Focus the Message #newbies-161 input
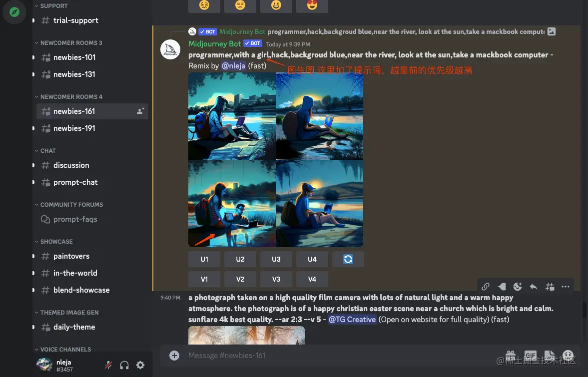Image resolution: width=588 pixels, height=377 pixels. [x=338, y=355]
